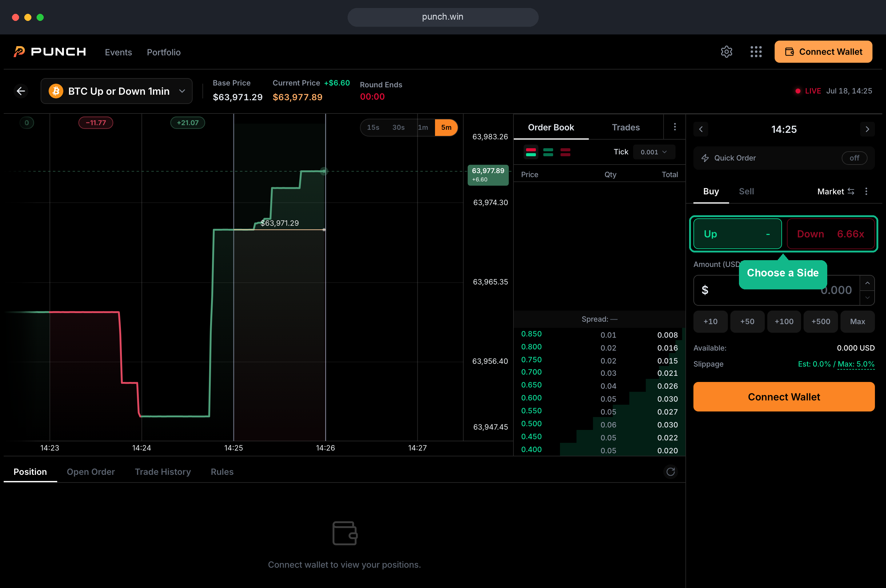Choose the Up side
This screenshot has height=588, width=886.
737,234
